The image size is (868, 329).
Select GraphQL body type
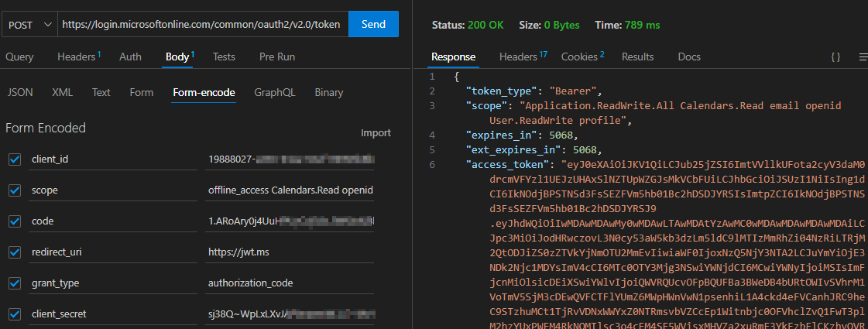(275, 92)
